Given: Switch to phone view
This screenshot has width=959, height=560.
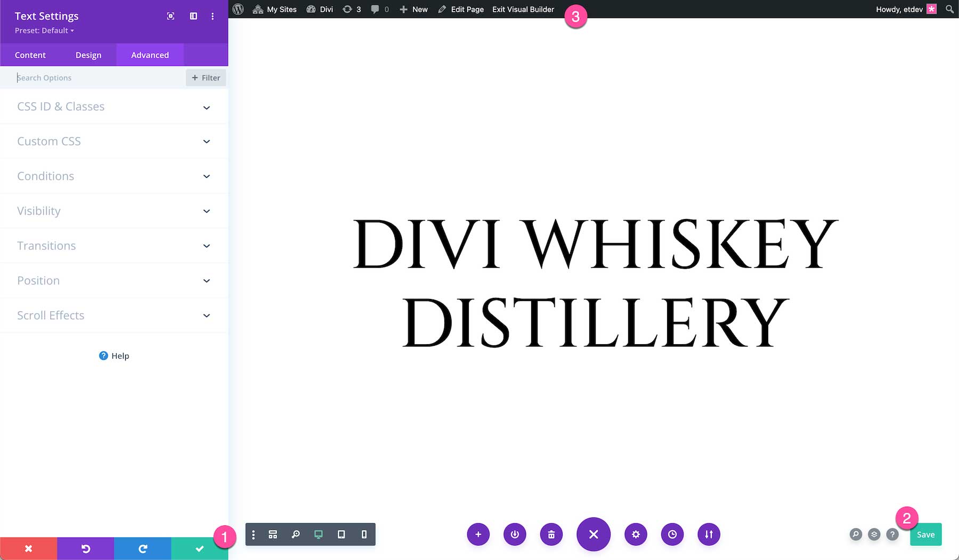Looking at the screenshot, I should coord(364,534).
